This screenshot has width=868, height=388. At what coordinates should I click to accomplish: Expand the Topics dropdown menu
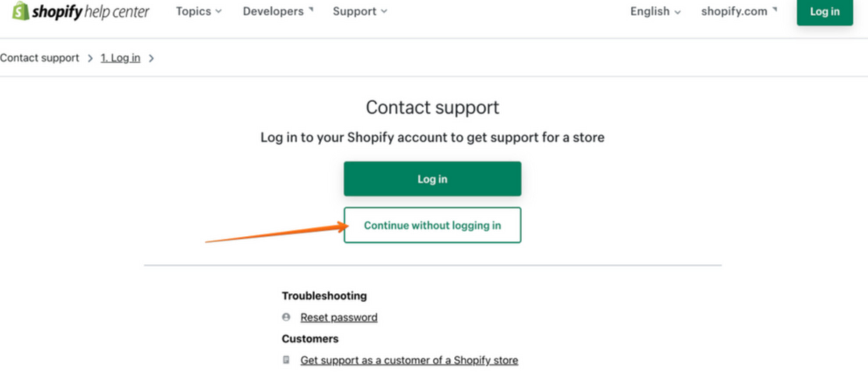pos(199,11)
